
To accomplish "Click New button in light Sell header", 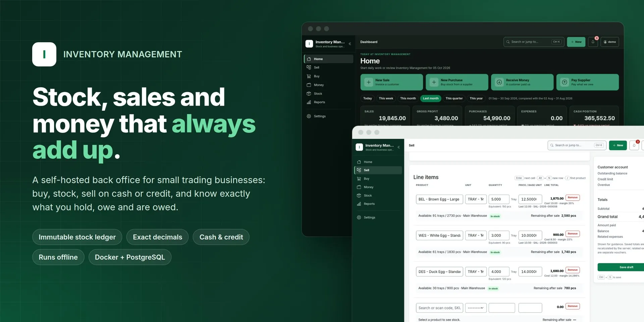I will tap(618, 145).
